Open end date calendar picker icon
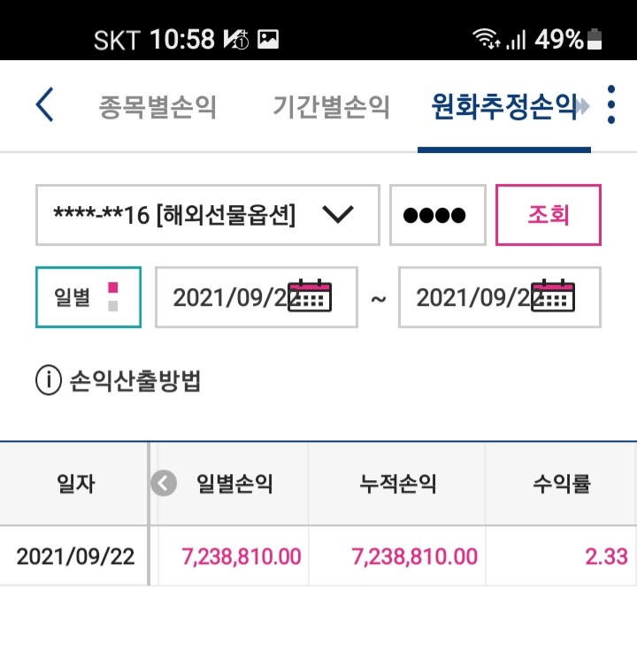This screenshot has height=672, width=637. 552,295
